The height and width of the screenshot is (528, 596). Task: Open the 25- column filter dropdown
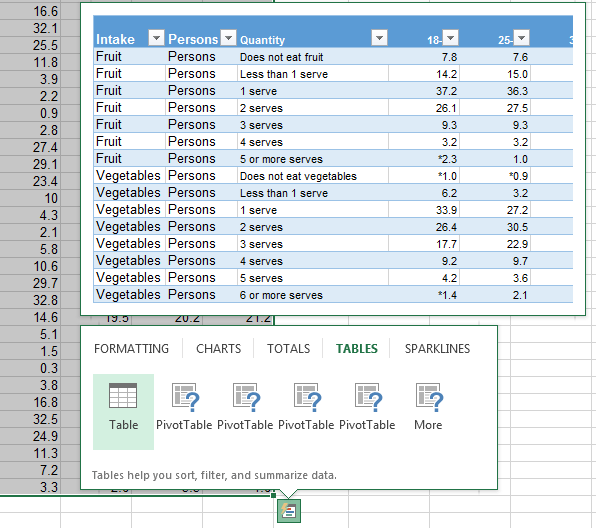(x=522, y=38)
